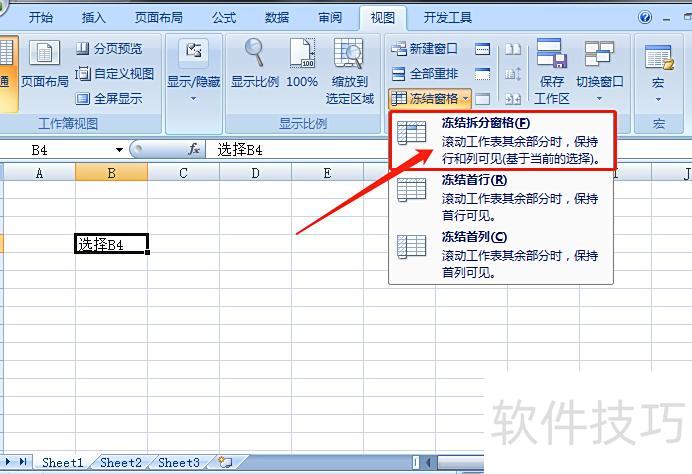Select column C header
The image size is (692, 474).
pyautogui.click(x=183, y=173)
